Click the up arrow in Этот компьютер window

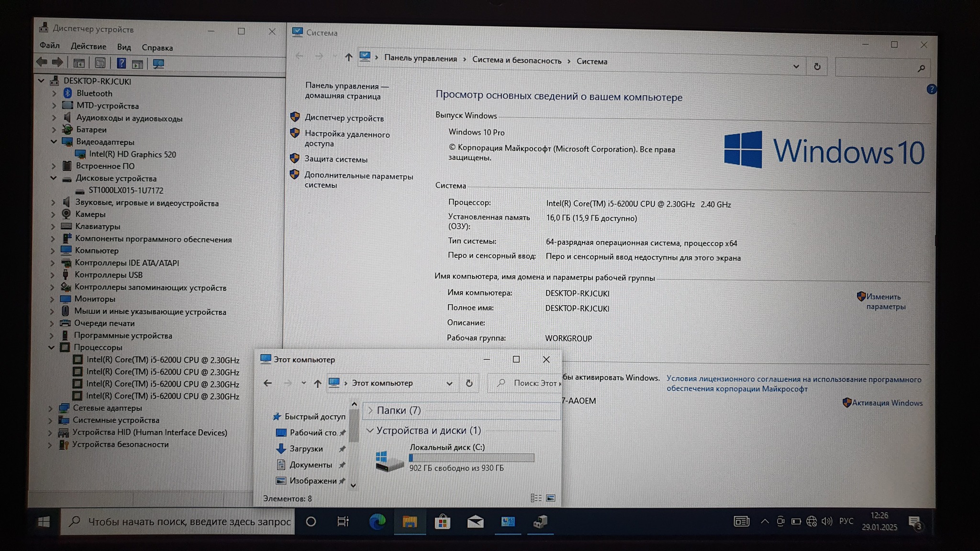(317, 383)
